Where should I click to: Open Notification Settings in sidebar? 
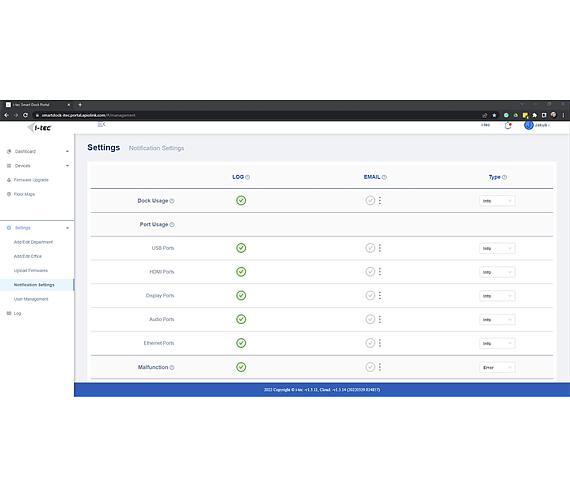34,285
